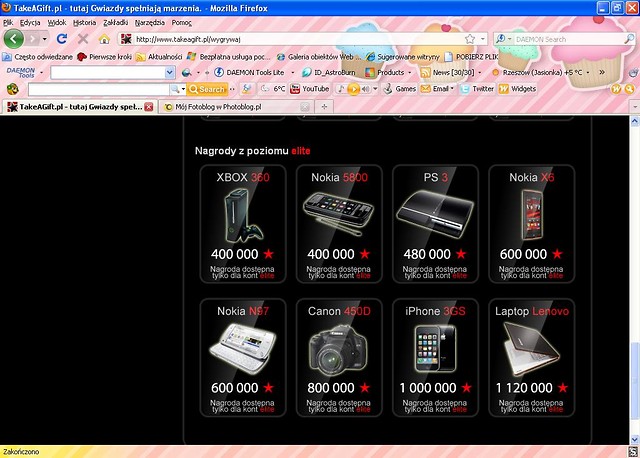Select the Nokia N97 prize card
Image resolution: width=640 pixels, height=458 pixels.
coord(243,358)
